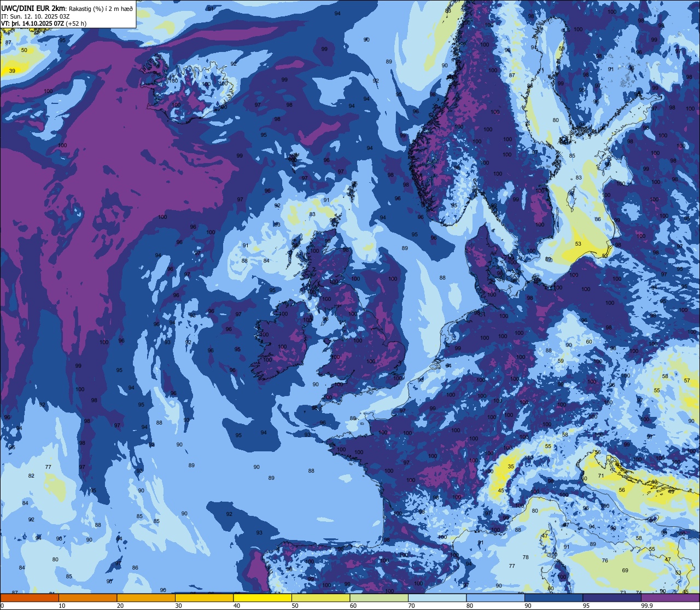Click the 40–50 bright yellow legend swatch

tap(262, 597)
